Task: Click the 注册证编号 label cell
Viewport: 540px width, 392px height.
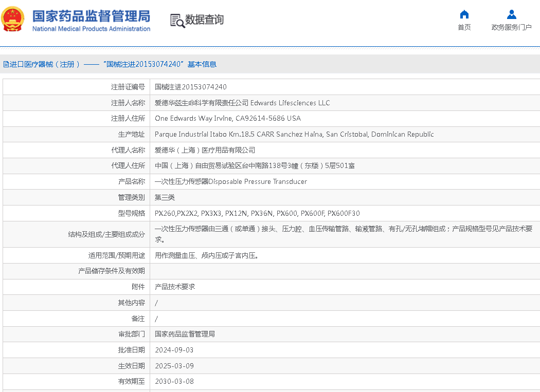Action: (x=128, y=87)
